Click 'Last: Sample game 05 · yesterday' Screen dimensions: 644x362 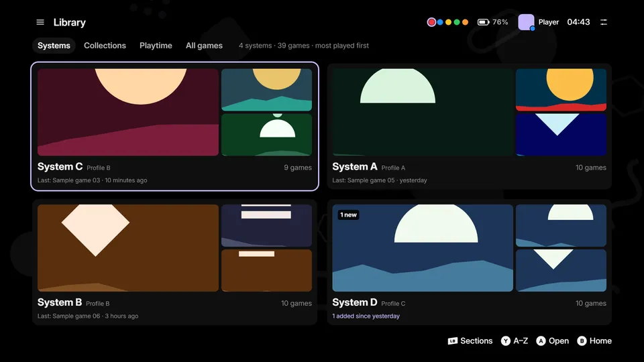click(380, 180)
